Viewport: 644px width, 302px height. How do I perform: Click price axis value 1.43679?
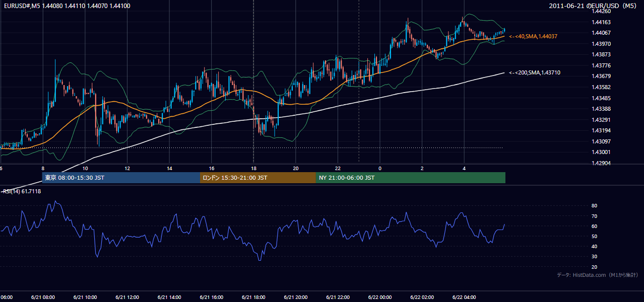pyautogui.click(x=602, y=76)
